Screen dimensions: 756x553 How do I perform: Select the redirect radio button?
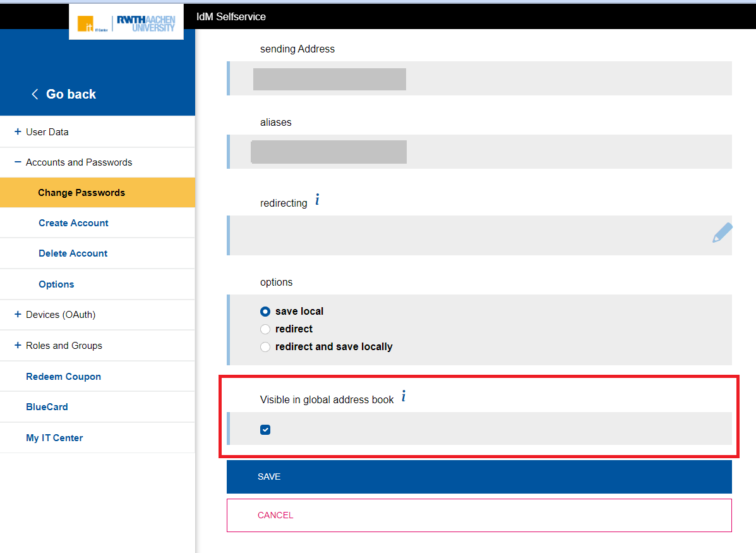265,329
